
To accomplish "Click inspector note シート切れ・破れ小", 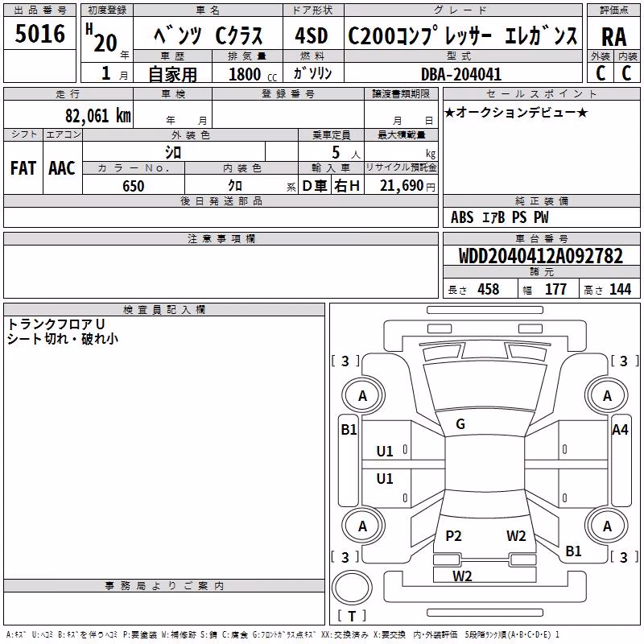I will [x=63, y=339].
